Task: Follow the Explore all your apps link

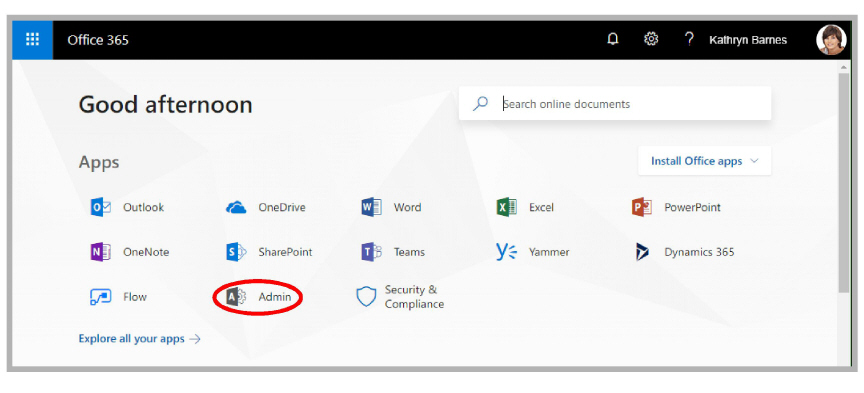Action: click(139, 339)
